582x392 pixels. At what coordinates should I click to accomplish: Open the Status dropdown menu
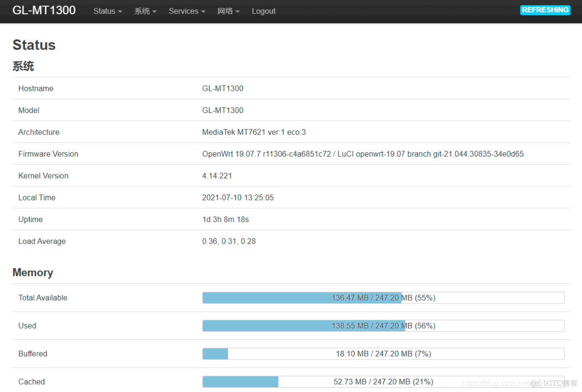tap(108, 11)
